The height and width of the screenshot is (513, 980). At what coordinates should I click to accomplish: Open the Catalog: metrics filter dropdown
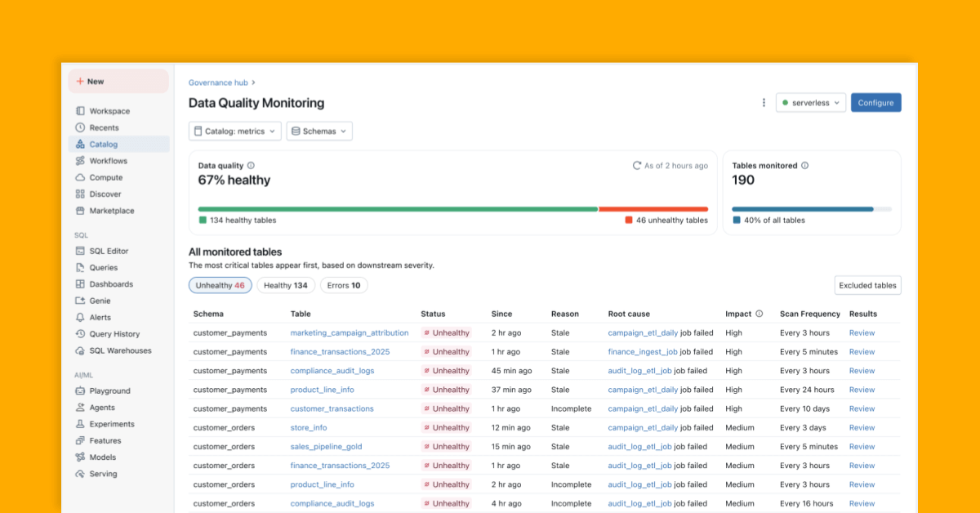coord(234,131)
